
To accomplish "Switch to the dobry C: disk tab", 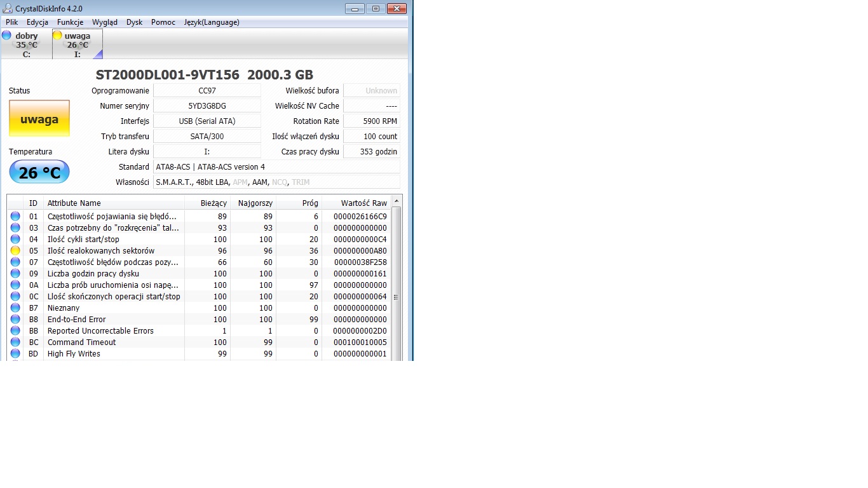I will (x=27, y=44).
